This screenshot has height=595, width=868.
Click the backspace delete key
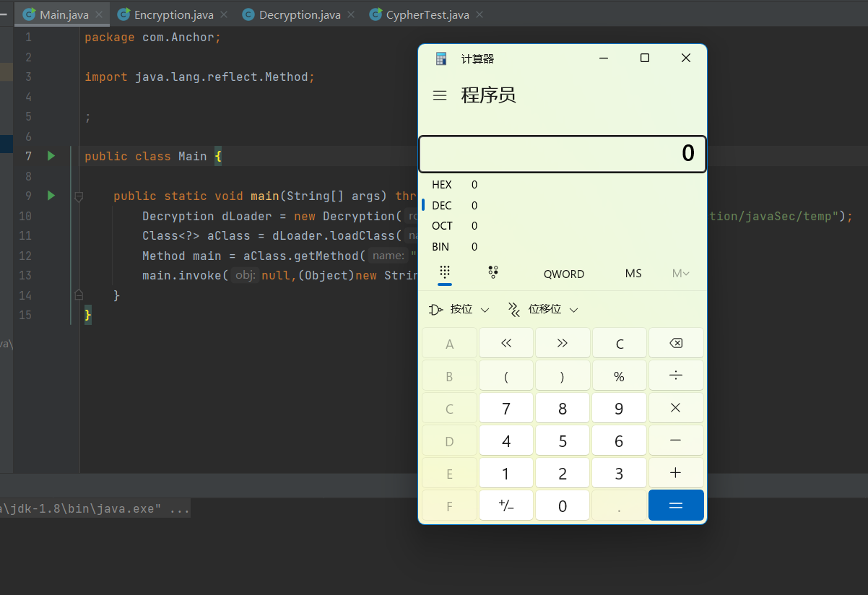click(x=676, y=343)
